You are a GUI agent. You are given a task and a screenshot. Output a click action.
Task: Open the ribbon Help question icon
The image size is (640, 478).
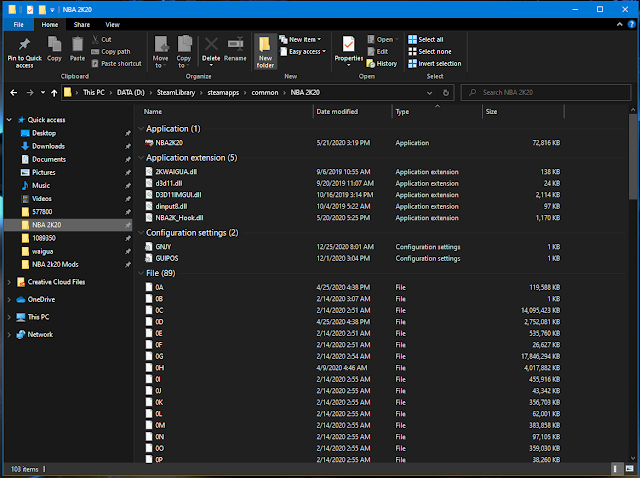tap(631, 24)
